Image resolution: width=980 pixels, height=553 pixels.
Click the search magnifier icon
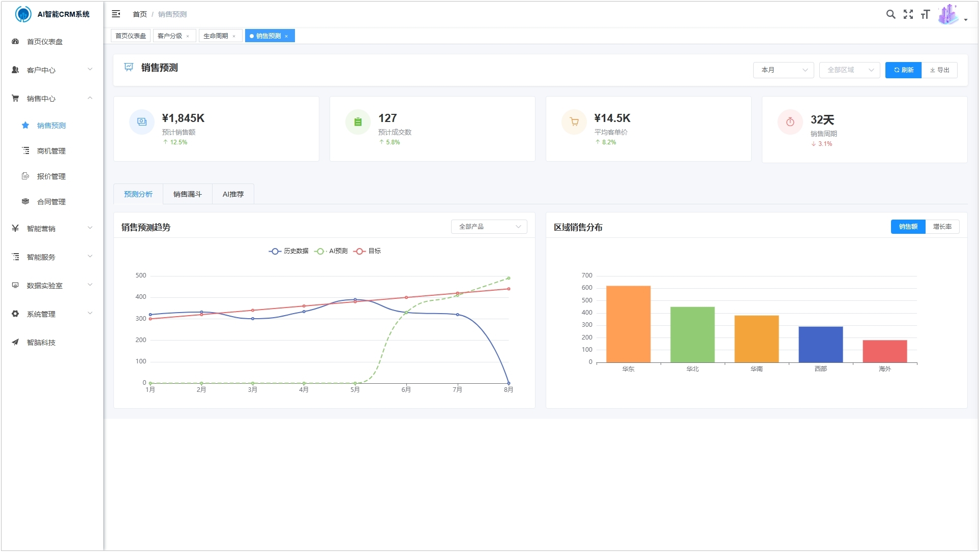click(x=892, y=14)
